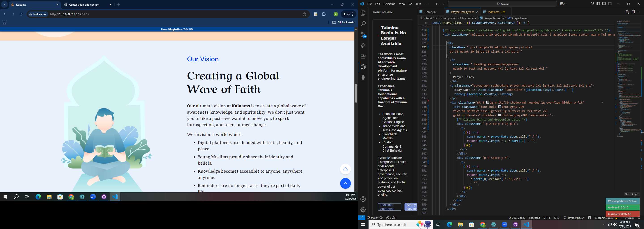
Task: Open errors and warnings count in status bar
Action: [392, 218]
